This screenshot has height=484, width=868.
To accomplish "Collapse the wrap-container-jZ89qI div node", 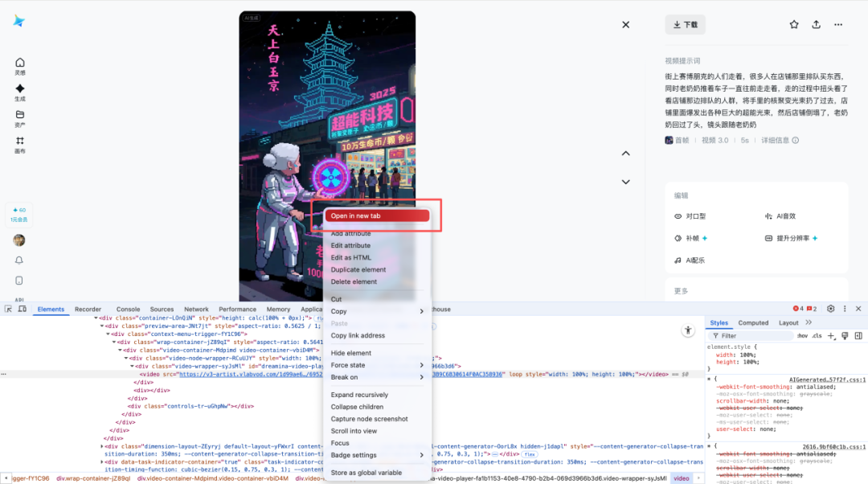I will point(114,342).
